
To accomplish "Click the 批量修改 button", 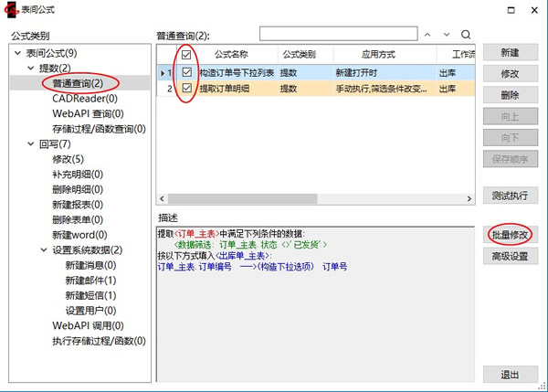I will coord(510,234).
